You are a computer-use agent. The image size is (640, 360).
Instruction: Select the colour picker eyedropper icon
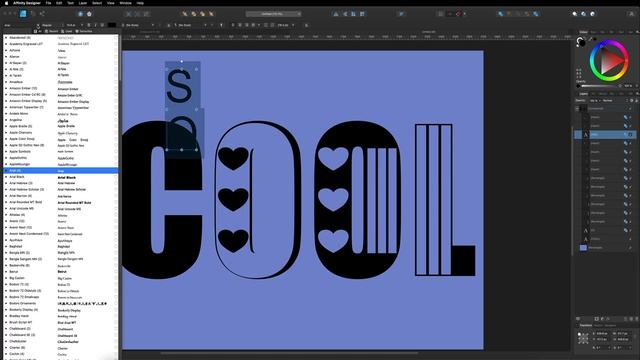click(x=591, y=40)
